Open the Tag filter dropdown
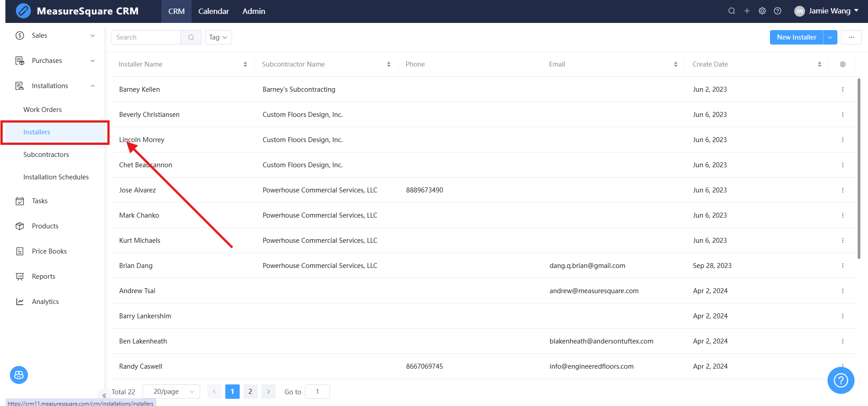The image size is (868, 406). click(x=219, y=37)
